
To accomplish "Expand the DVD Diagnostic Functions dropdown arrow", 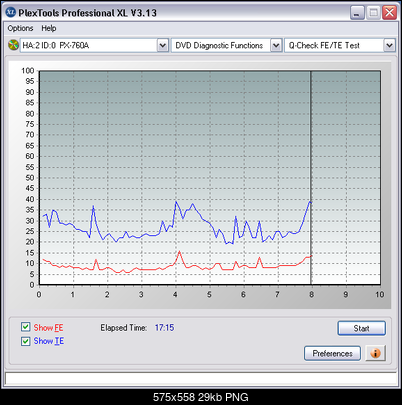I will [x=276, y=45].
